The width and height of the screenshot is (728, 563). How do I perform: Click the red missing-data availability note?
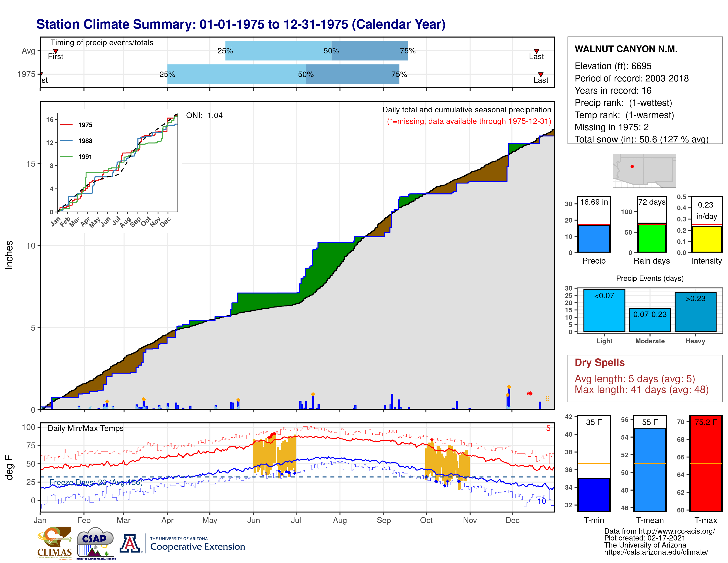pos(469,121)
